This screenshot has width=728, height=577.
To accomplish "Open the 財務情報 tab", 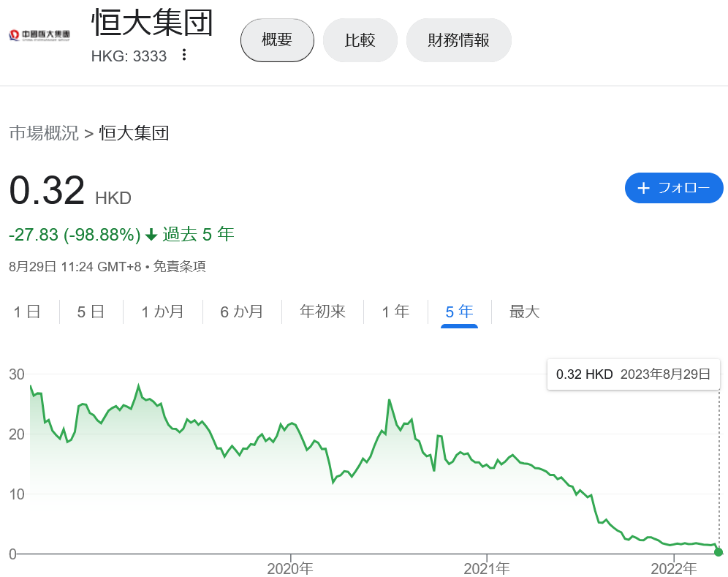I will coord(459,40).
